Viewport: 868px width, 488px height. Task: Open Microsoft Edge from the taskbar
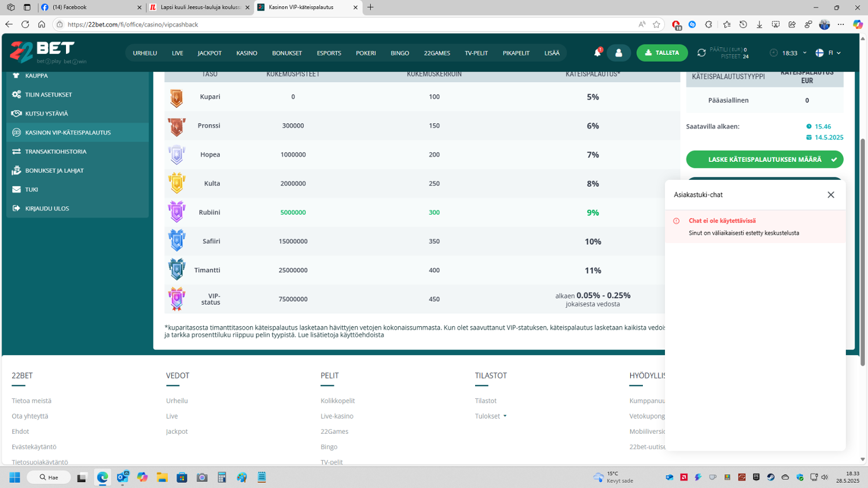[102, 477]
